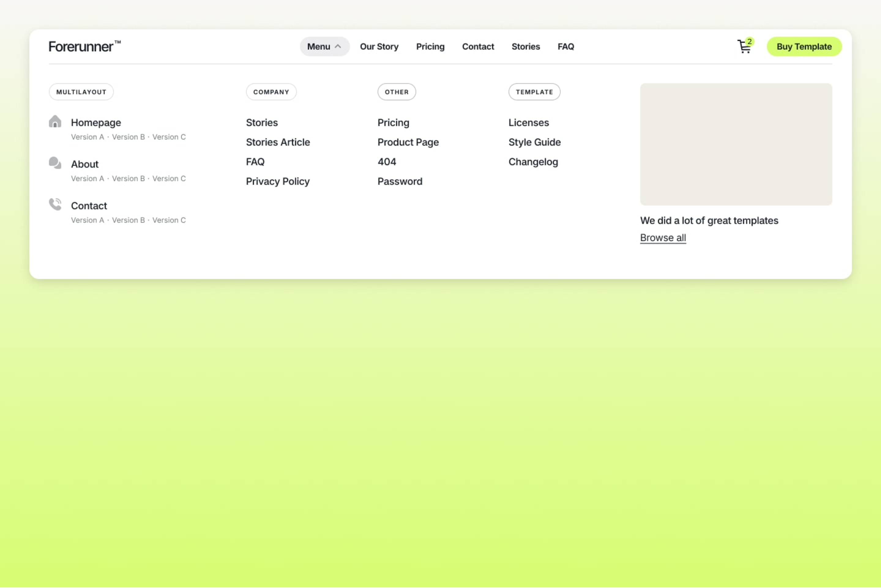The image size is (881, 588).
Task: Select FAQ in the top navigation bar
Action: pos(566,47)
